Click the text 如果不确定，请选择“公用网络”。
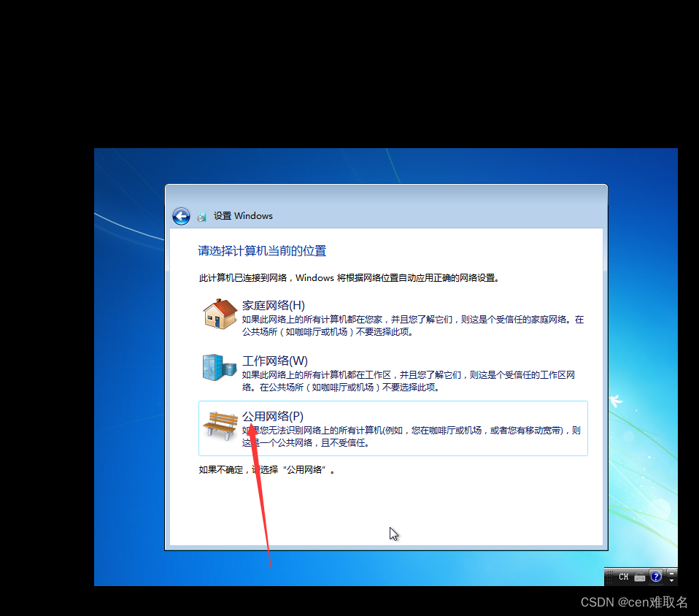 (x=266, y=470)
